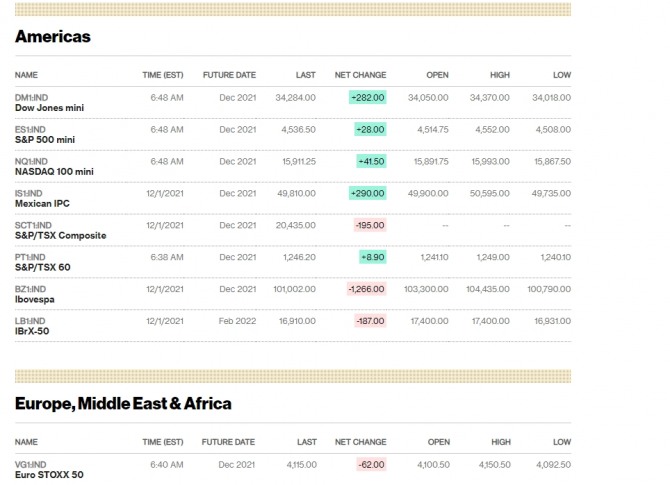
Task: Select the Ibovespa index link
Action: (36, 299)
